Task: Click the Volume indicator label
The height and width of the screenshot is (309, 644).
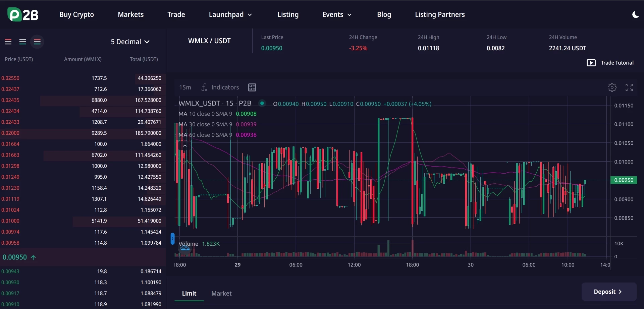Action: (188, 244)
